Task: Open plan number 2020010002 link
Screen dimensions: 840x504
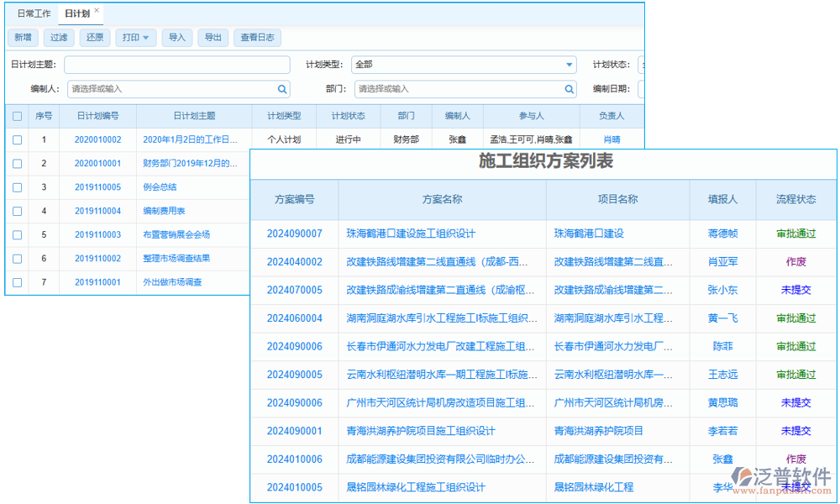Action: tap(97, 139)
